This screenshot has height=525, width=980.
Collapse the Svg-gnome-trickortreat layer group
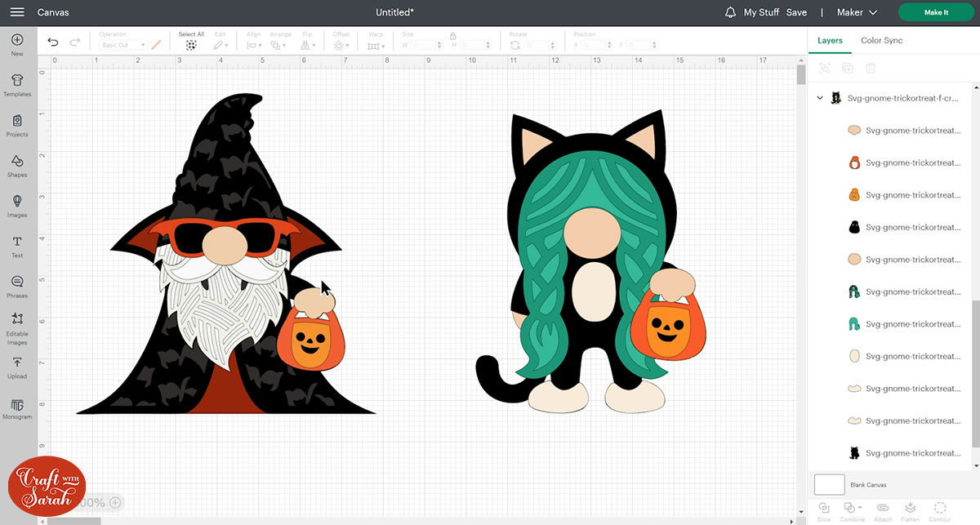point(820,98)
